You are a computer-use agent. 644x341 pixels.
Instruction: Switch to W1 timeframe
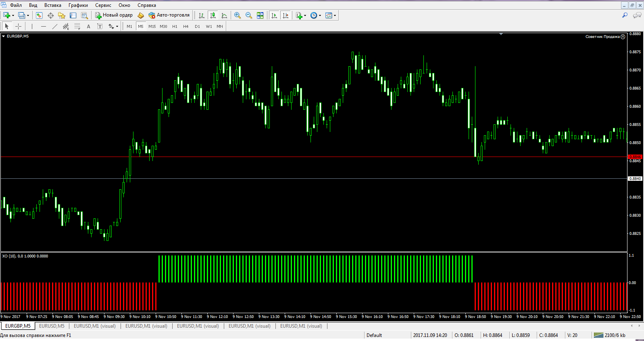tap(208, 26)
